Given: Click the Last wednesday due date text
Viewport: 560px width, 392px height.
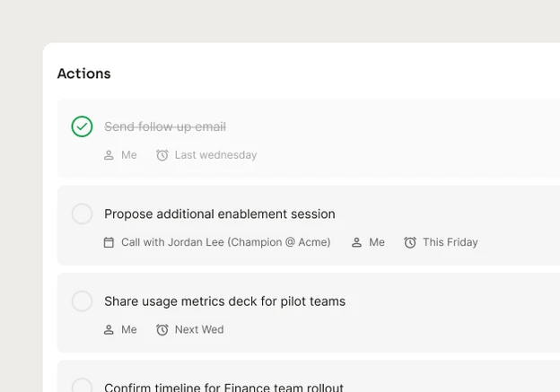Looking at the screenshot, I should [x=215, y=155].
